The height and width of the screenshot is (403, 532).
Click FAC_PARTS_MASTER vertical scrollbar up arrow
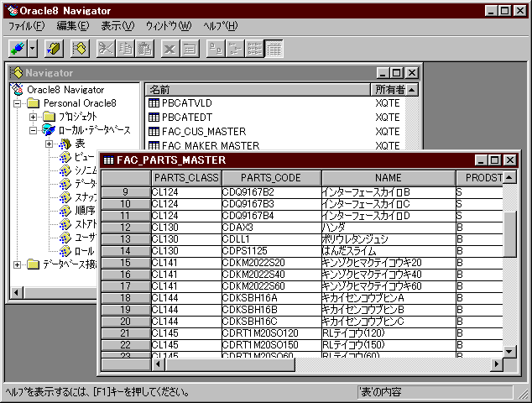pos(509,177)
